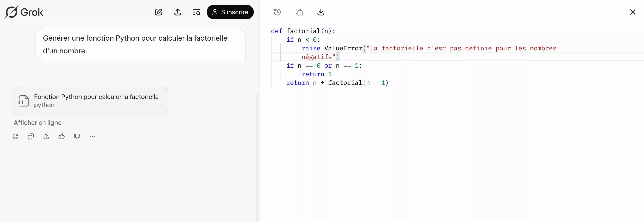Share the response via the upload icon
This screenshot has height=222, width=644.
46,136
